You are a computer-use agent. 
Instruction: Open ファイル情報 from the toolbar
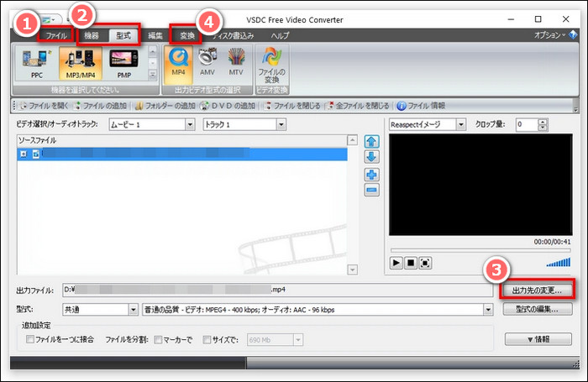421,106
